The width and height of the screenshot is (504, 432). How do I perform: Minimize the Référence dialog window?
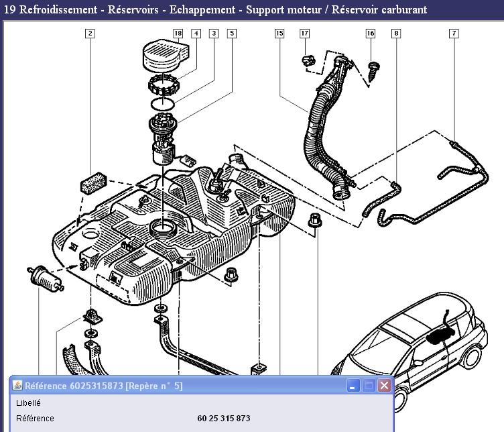click(353, 386)
